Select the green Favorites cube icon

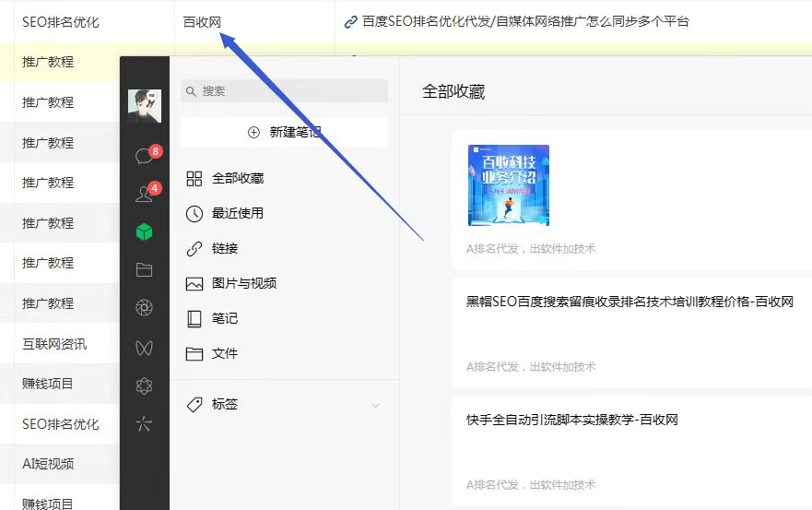point(144,231)
